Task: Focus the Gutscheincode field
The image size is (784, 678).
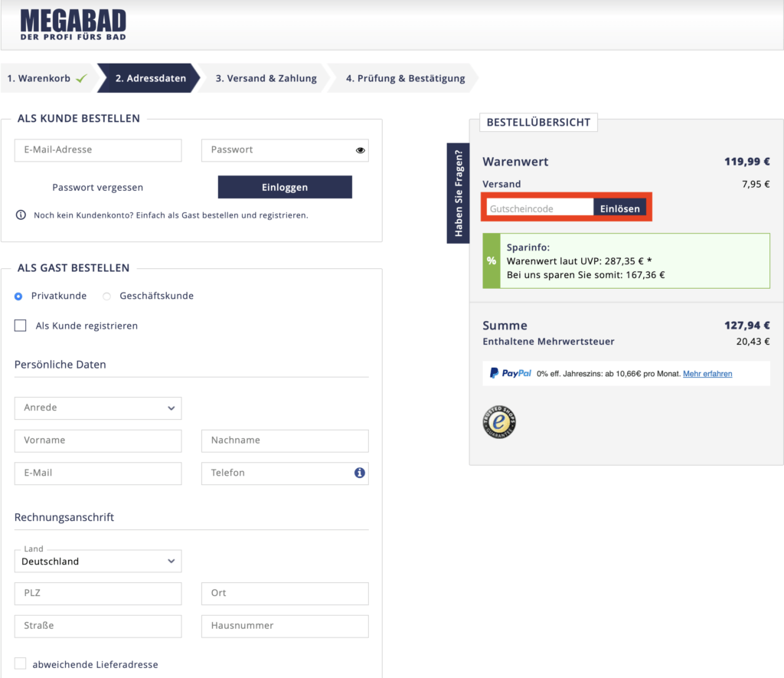Action: tap(540, 208)
